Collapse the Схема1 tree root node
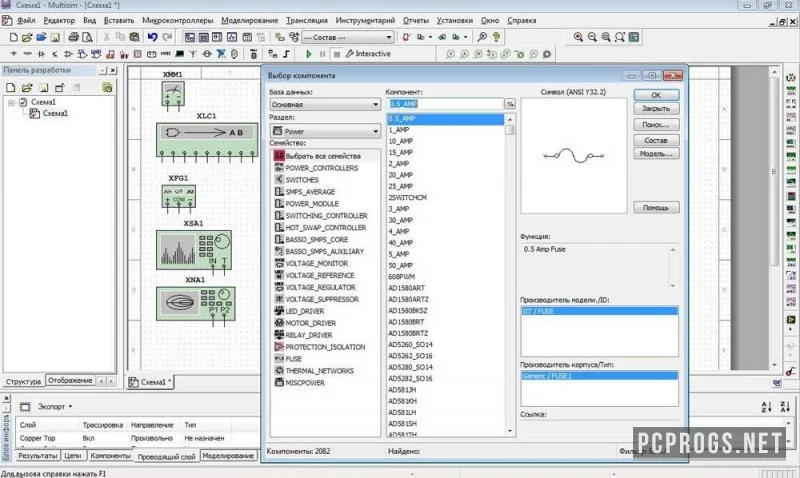 click(11, 103)
